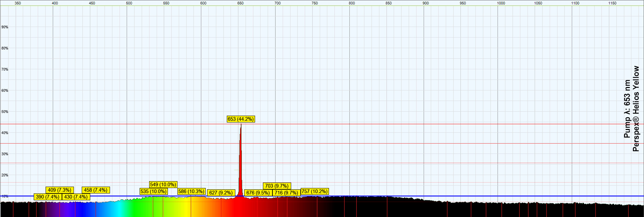Select the 676 (9.5%) peak label
The image size is (644, 217).
258,193
